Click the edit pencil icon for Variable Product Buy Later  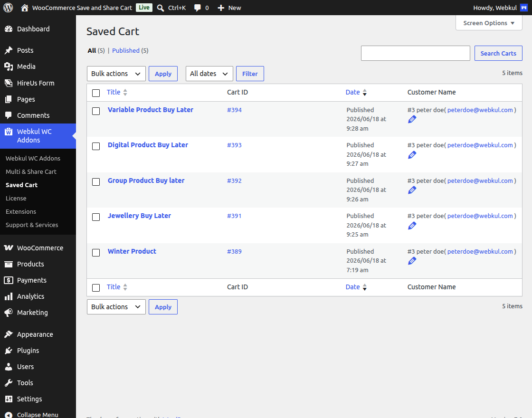click(412, 119)
